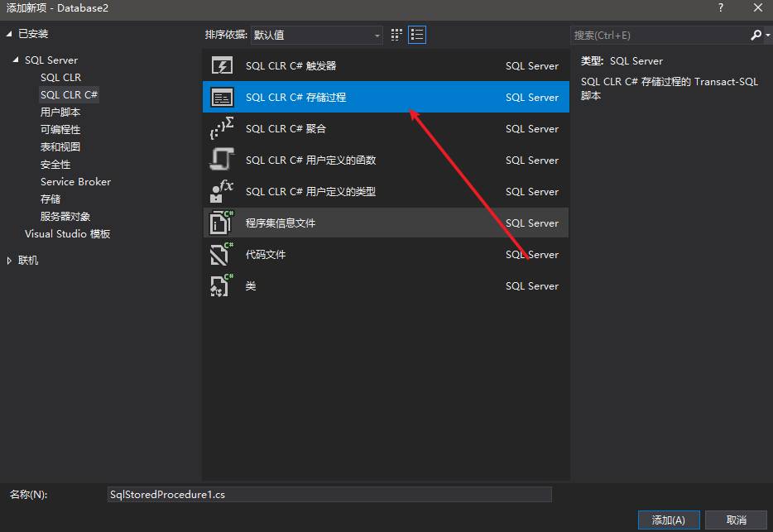Screen dimensions: 773x532
Task: Switch to the list view layout
Action: 417,35
